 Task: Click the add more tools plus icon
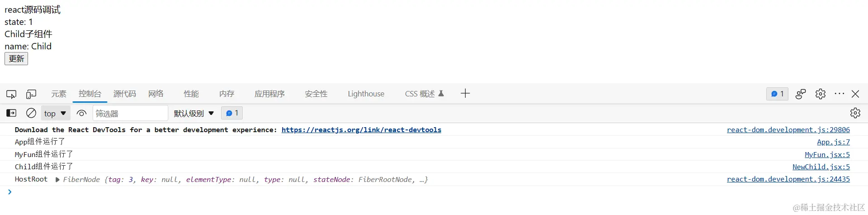[x=465, y=94]
